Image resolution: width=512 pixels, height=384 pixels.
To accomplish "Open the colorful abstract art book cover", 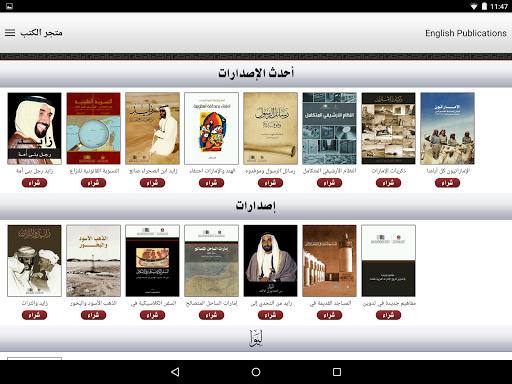I will 211,128.
